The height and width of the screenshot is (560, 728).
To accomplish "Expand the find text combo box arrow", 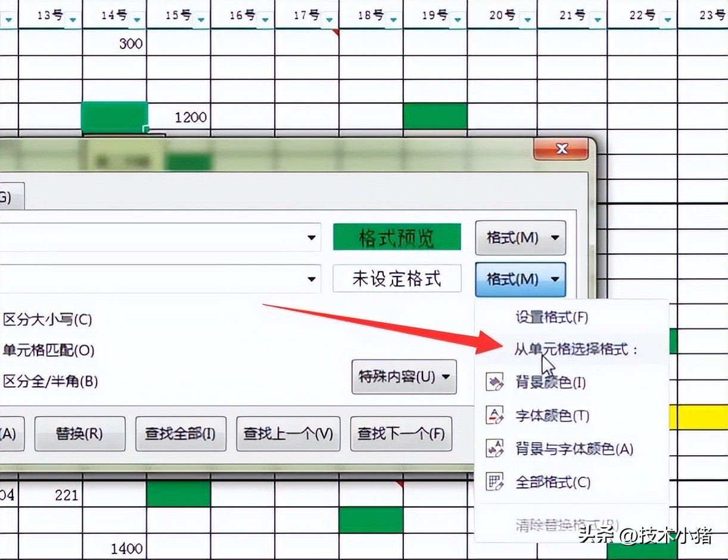I will pyautogui.click(x=312, y=237).
